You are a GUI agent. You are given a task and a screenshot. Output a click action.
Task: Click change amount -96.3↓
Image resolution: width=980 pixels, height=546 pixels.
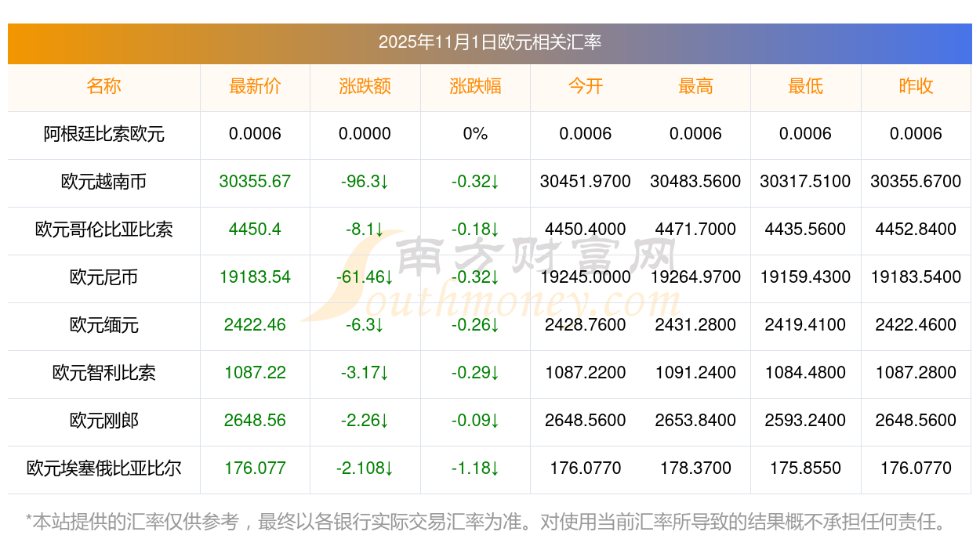(365, 182)
